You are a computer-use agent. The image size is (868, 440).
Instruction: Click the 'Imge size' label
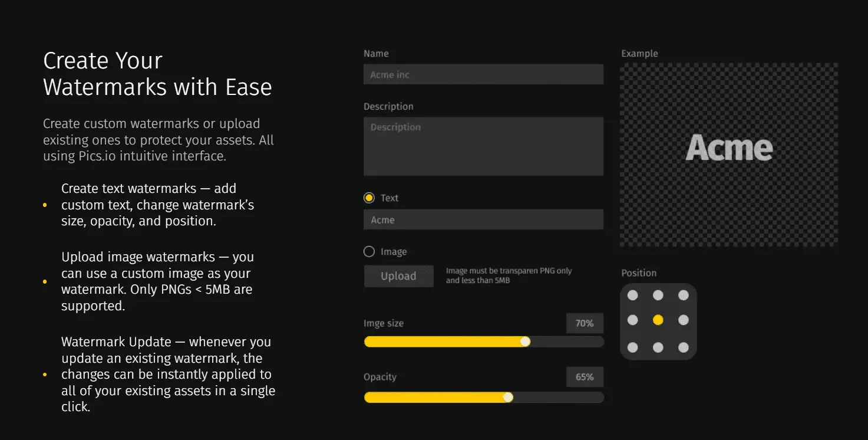click(384, 323)
